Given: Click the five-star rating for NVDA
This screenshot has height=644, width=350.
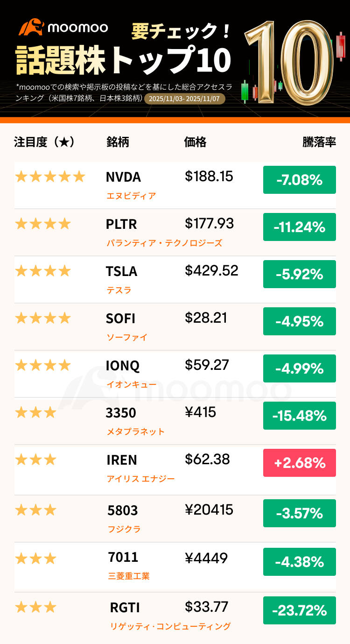Looking at the screenshot, I should coord(50,177).
